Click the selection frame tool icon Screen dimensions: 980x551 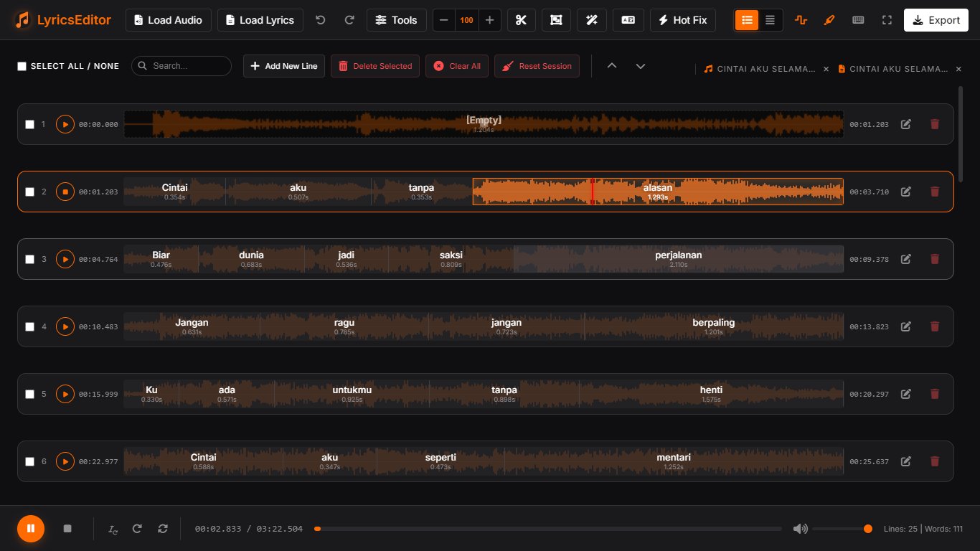[556, 20]
